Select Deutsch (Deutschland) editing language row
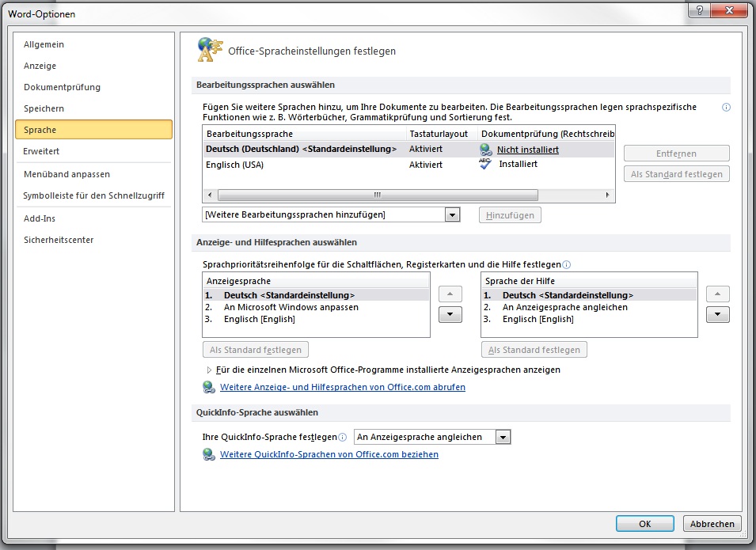The image size is (756, 550). (408, 149)
